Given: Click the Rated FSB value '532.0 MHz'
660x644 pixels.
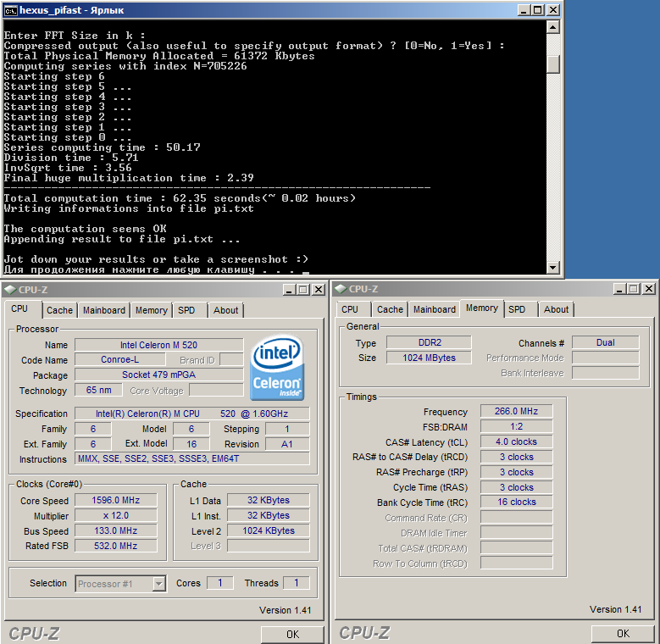Looking at the screenshot, I should tap(116, 546).
